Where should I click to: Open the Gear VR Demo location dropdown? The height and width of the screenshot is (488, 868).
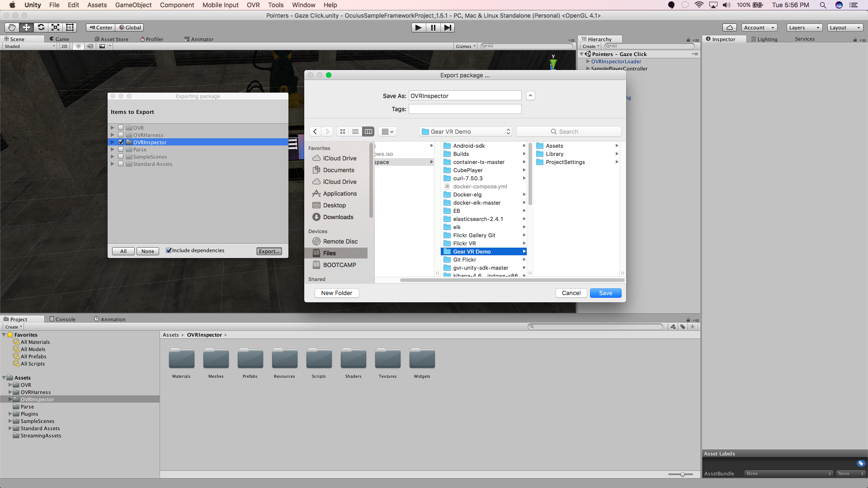click(465, 131)
